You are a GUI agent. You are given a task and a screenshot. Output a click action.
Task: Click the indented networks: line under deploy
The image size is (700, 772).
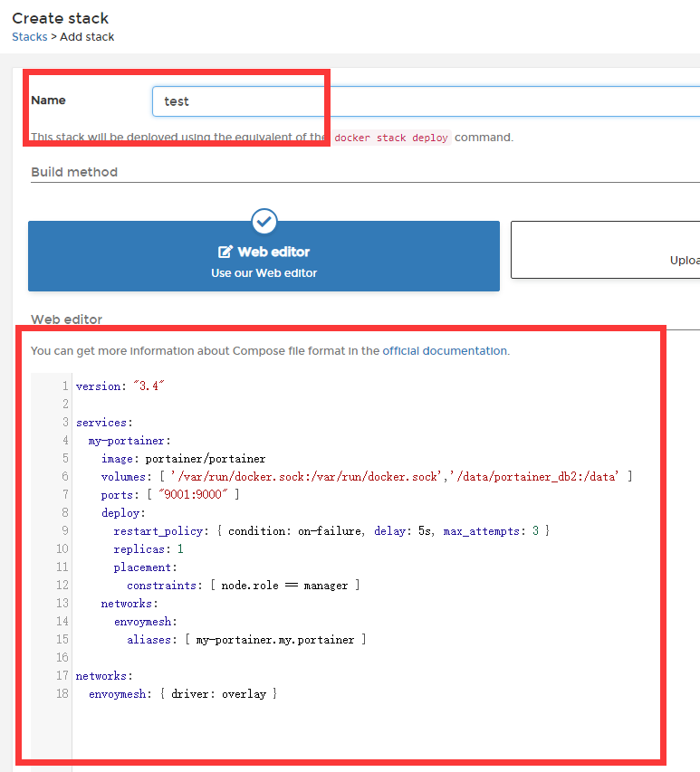coord(129,604)
